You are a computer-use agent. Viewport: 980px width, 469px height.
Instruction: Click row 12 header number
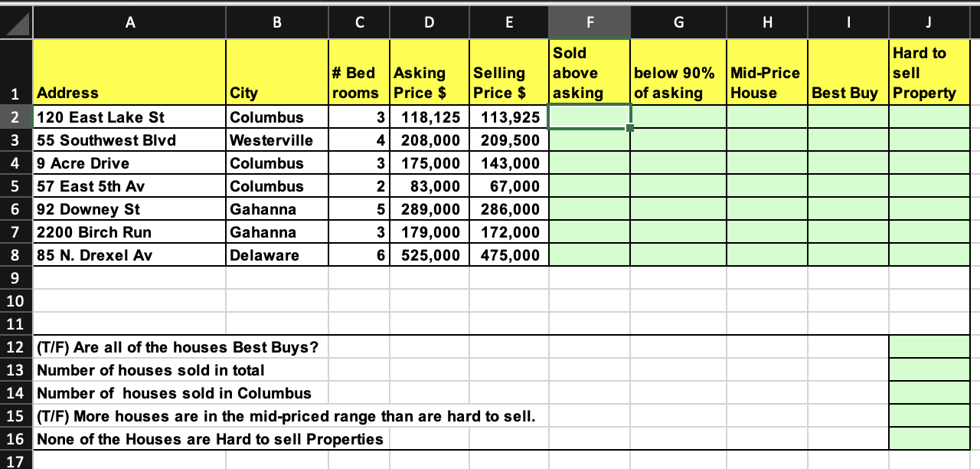point(15,347)
